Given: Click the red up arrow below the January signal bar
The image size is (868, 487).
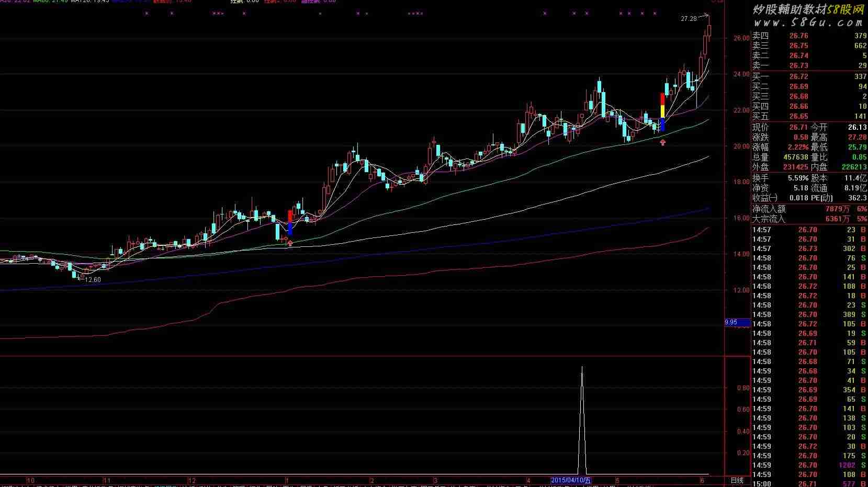Looking at the screenshot, I should [x=290, y=243].
